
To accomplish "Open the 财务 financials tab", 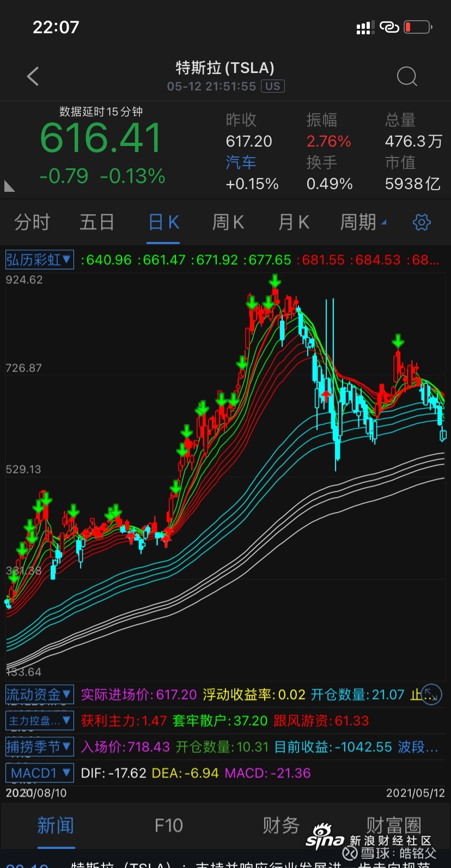I will tap(281, 825).
